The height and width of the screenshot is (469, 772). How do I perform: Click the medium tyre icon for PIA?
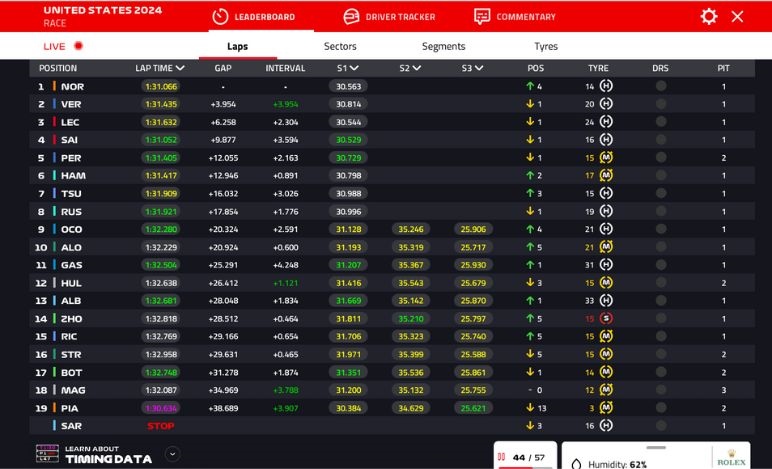606,408
